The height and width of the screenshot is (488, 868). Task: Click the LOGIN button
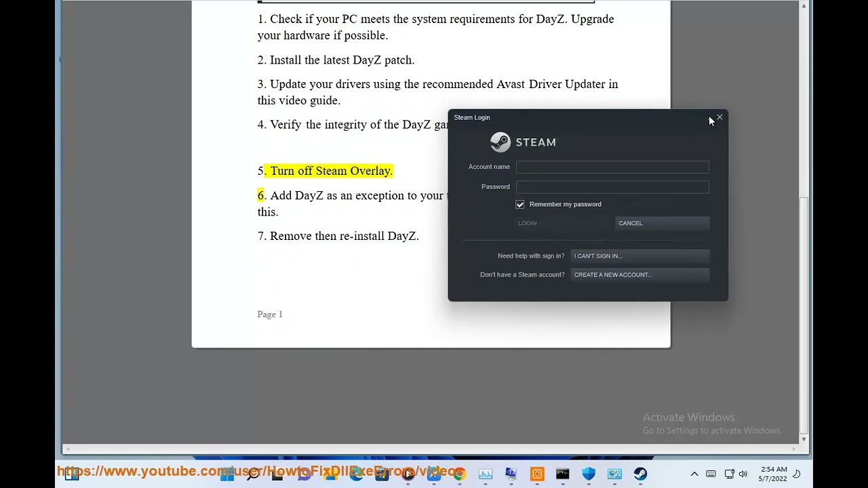(x=564, y=223)
